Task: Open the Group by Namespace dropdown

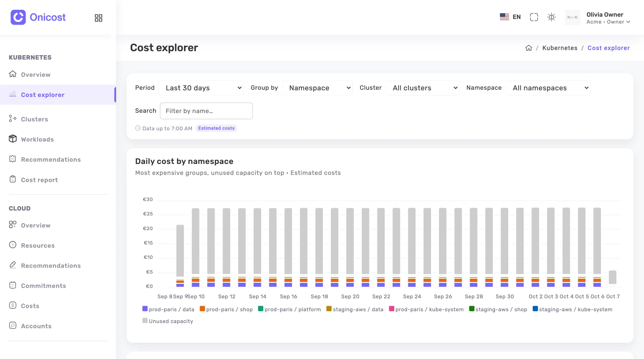Action: [317, 88]
